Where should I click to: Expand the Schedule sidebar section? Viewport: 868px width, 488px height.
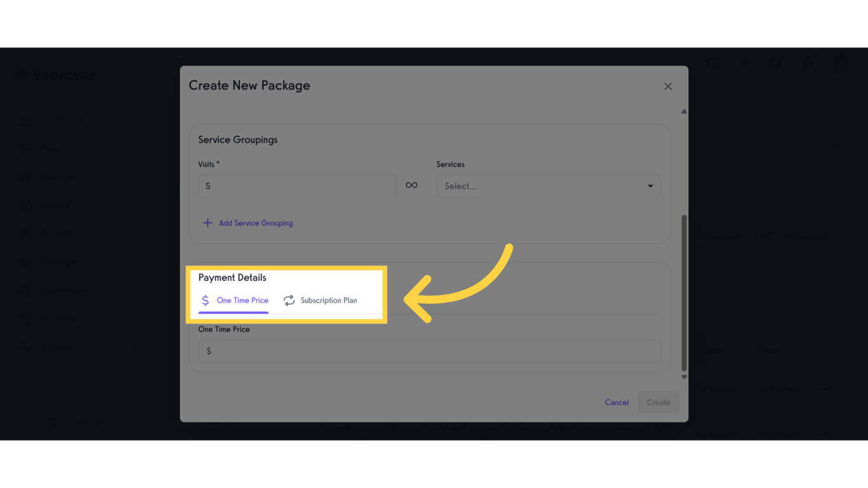(x=60, y=319)
